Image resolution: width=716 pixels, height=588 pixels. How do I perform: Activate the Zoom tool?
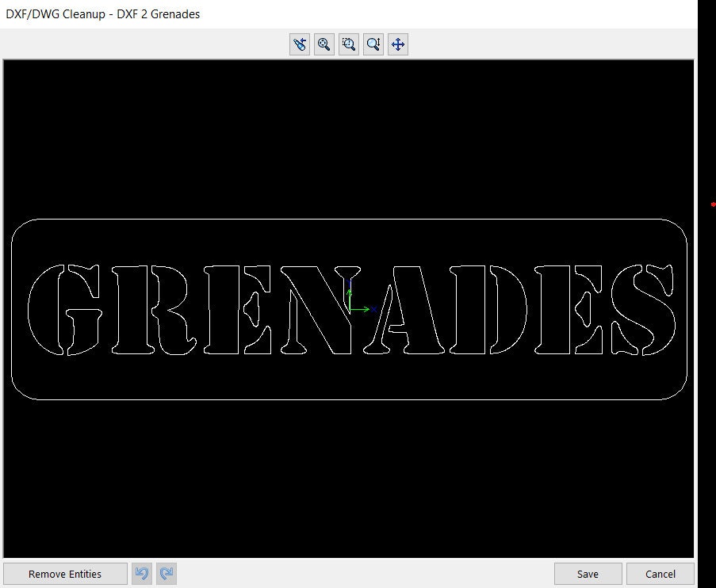pyautogui.click(x=324, y=44)
